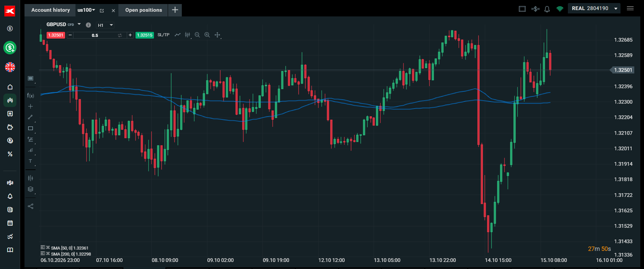Toggle the volume unit swap icon
Screen dimensions: 644x269
(x=120, y=35)
